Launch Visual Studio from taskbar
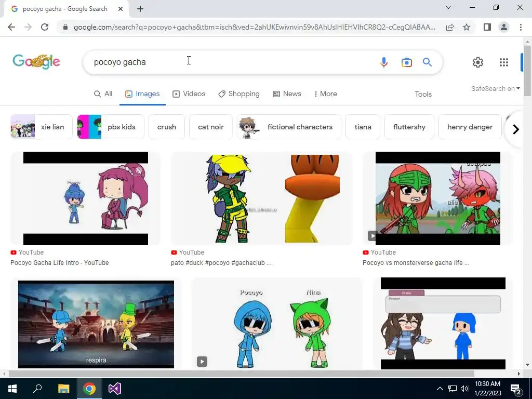This screenshot has width=532, height=399. tap(115, 389)
